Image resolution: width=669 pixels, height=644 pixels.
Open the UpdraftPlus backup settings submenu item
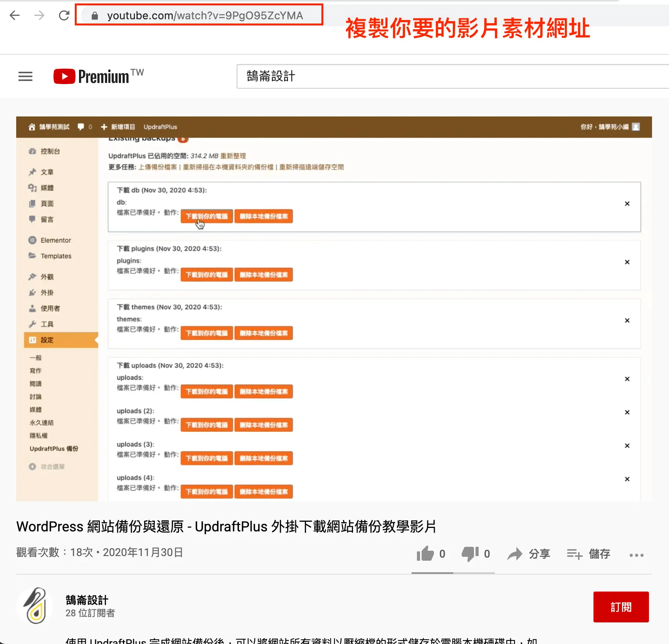point(54,448)
